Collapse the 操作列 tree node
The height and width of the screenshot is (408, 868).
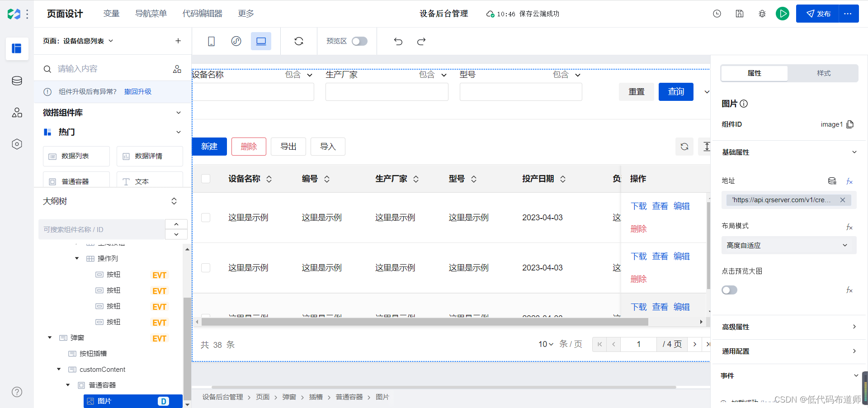(77, 258)
